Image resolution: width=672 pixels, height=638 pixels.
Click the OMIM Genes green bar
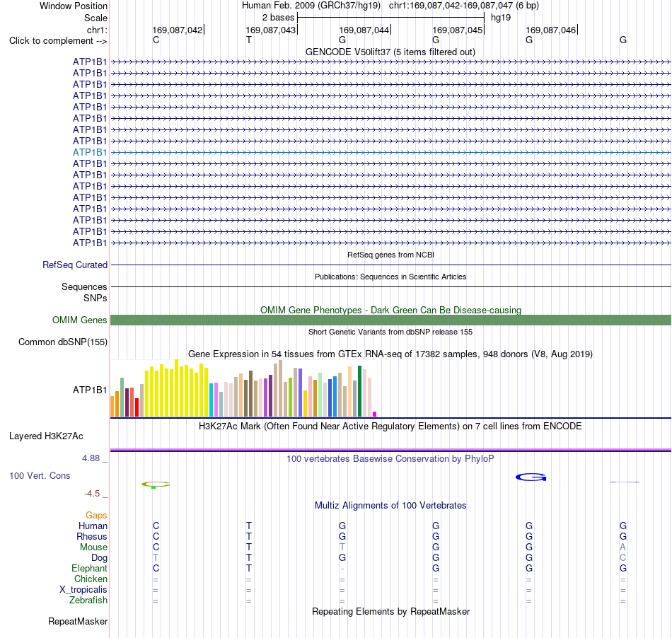click(x=390, y=320)
